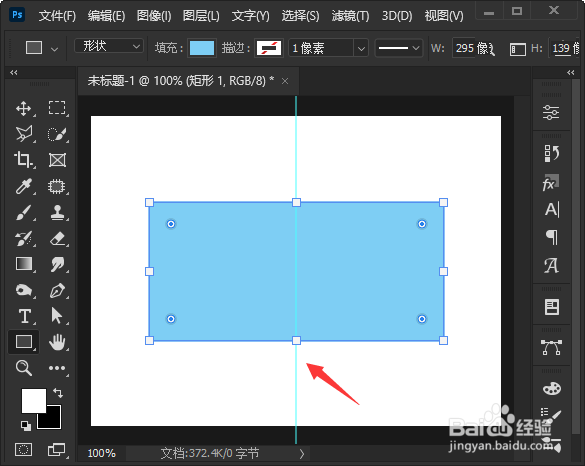Click the W width input field

point(474,48)
